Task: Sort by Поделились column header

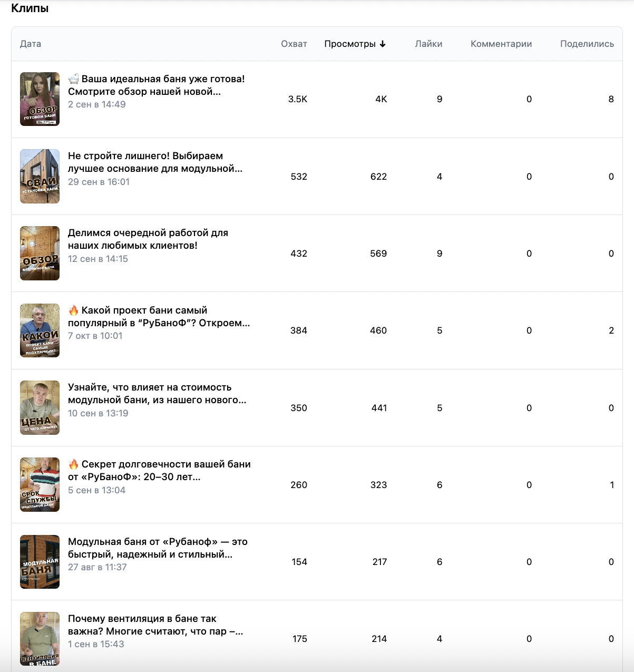Action: pos(587,44)
